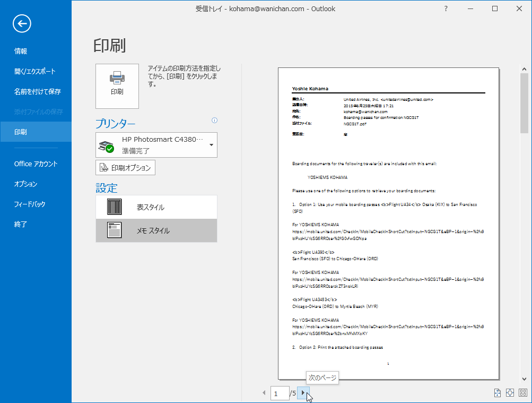Open the HP Photosmart C4380 printer dropdown
532x403 pixels.
point(156,145)
